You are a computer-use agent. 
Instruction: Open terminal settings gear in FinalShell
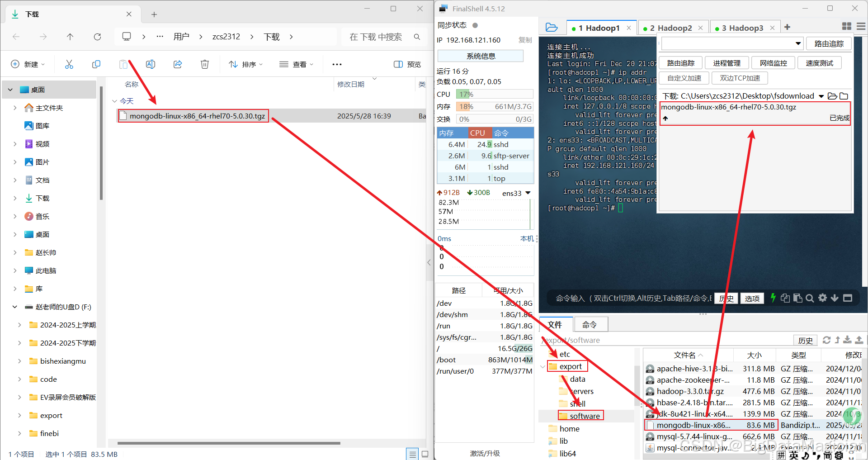click(x=823, y=298)
